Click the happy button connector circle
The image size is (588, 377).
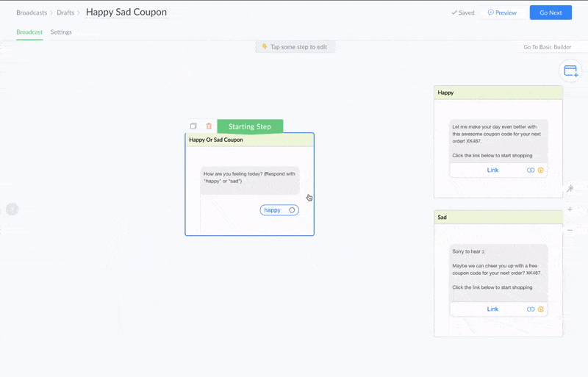[292, 210]
